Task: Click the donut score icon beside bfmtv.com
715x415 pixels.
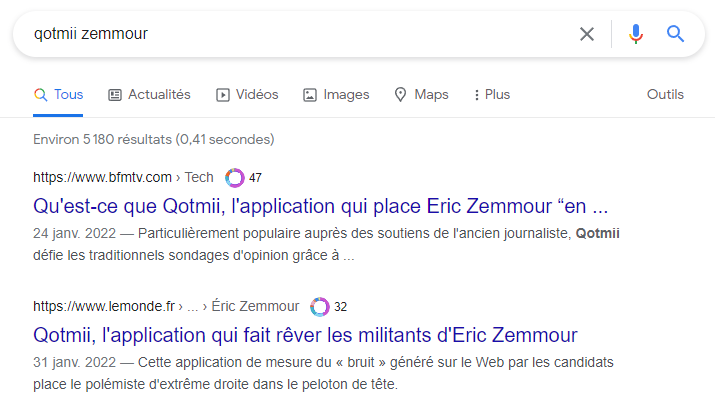Action: tap(235, 178)
